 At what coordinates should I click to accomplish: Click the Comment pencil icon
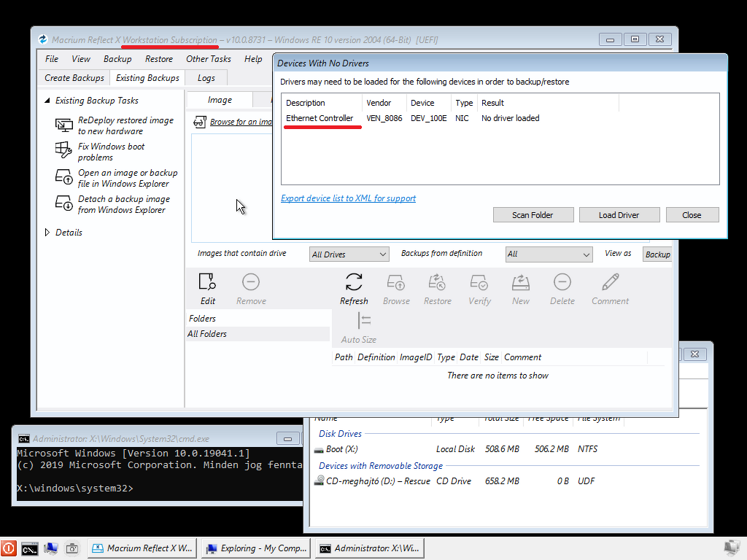[x=611, y=282]
